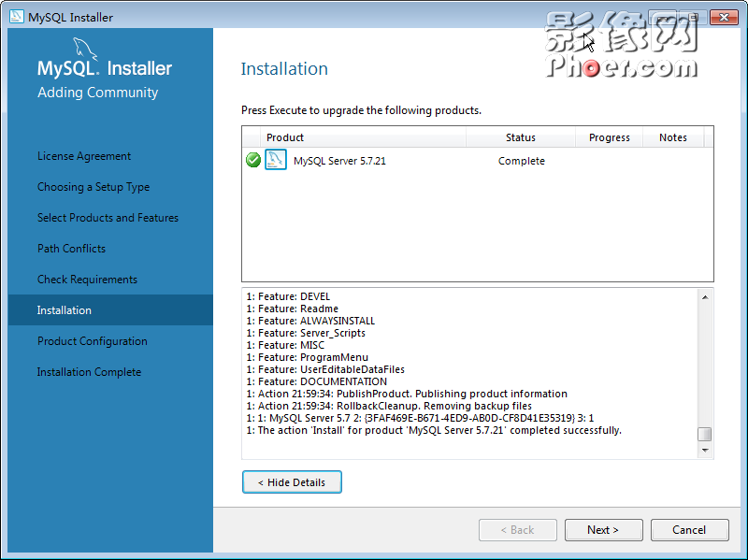Select License Agreement step in sidebar
The image size is (748, 560).
pyautogui.click(x=84, y=156)
